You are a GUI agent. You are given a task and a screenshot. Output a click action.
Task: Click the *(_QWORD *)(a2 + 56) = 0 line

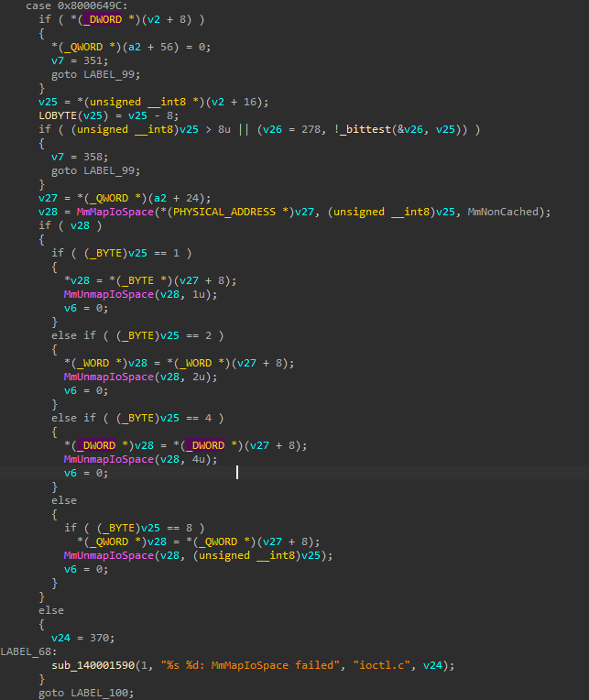point(131,48)
